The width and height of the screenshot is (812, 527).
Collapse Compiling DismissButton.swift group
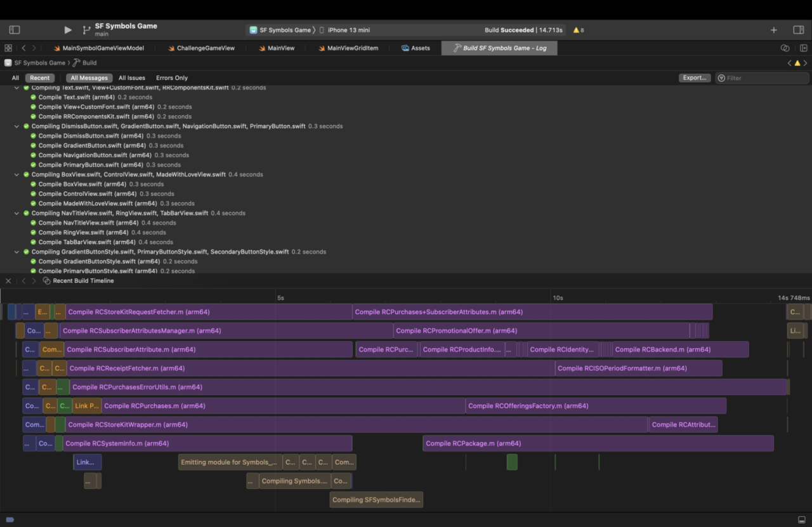pos(17,126)
